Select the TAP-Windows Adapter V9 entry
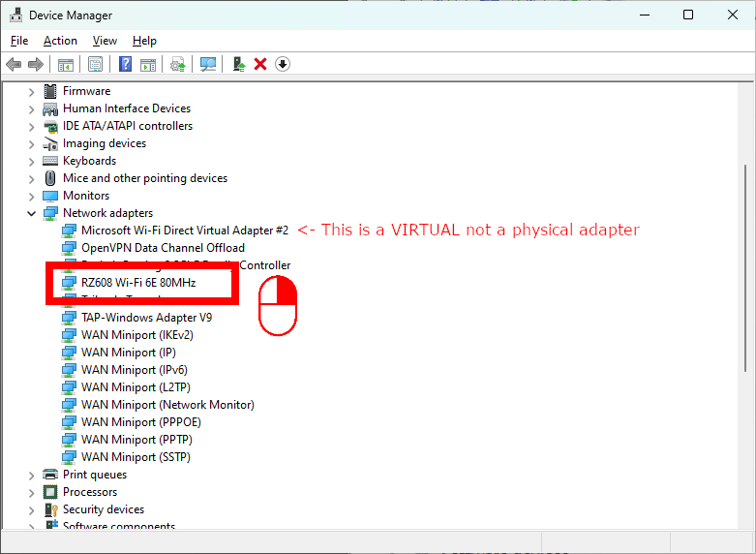The width and height of the screenshot is (756, 554). pyautogui.click(x=146, y=318)
